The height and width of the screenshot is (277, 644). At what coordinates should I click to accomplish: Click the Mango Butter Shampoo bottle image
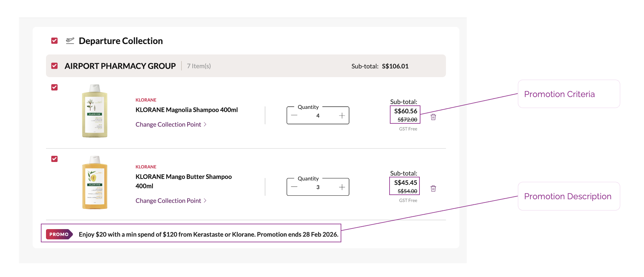click(95, 183)
